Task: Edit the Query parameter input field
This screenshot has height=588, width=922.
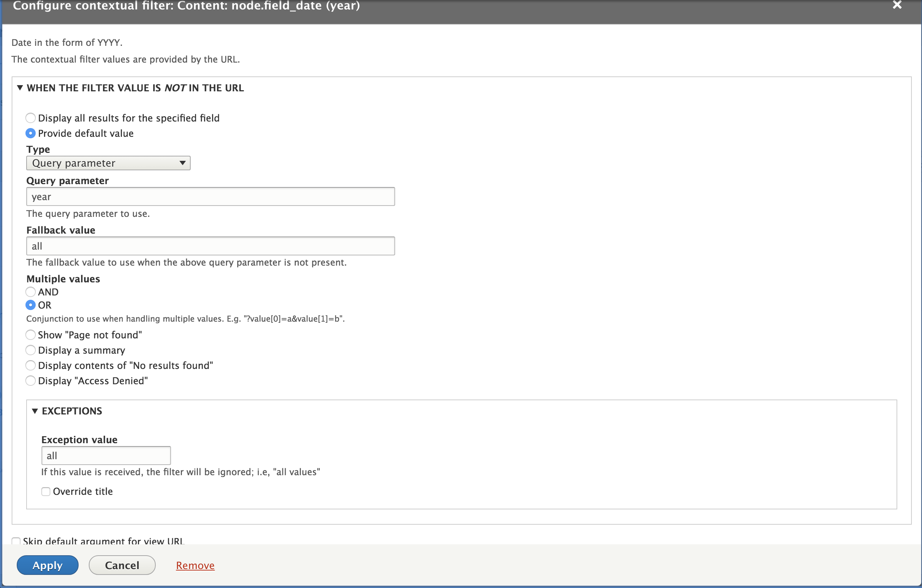Action: point(210,197)
